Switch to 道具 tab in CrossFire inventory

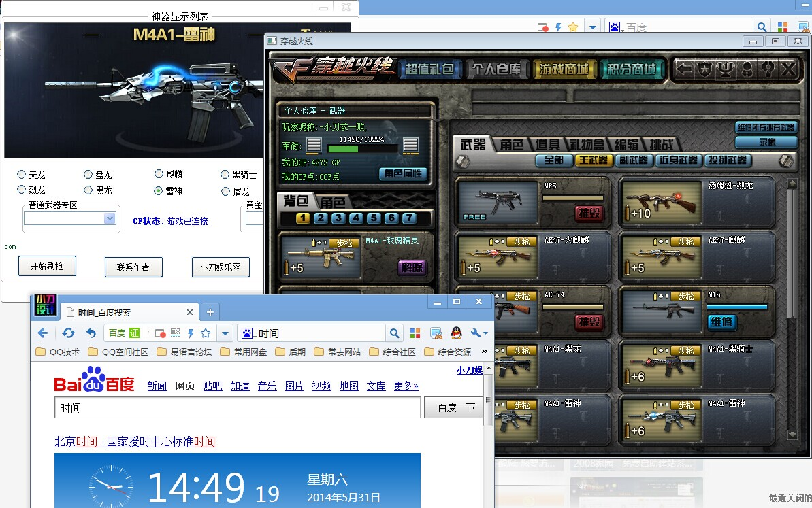(x=548, y=144)
